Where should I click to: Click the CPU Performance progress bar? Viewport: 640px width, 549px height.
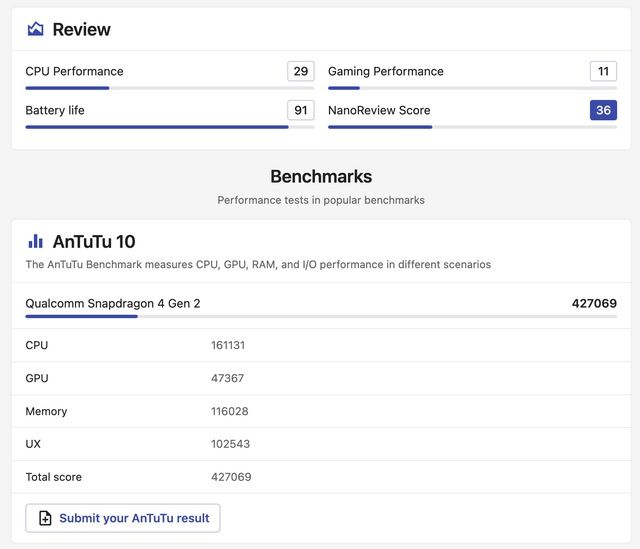tap(170, 88)
